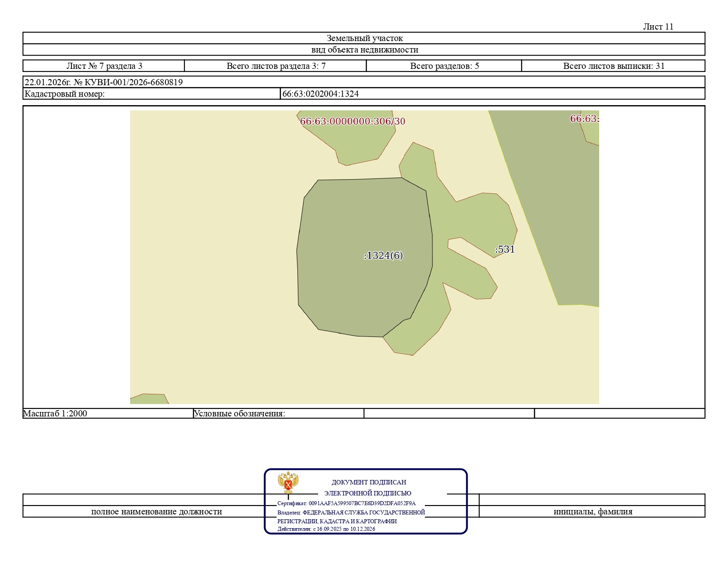This screenshot has width=728, height=563.
Task: Click the Сертификат number line in stamp
Action: click(x=346, y=503)
